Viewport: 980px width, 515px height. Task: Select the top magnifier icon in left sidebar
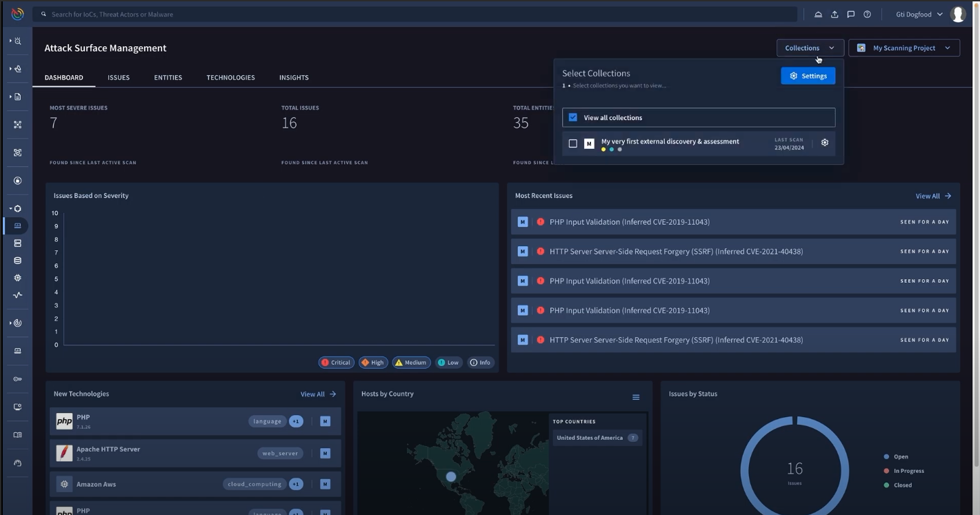coord(17,41)
